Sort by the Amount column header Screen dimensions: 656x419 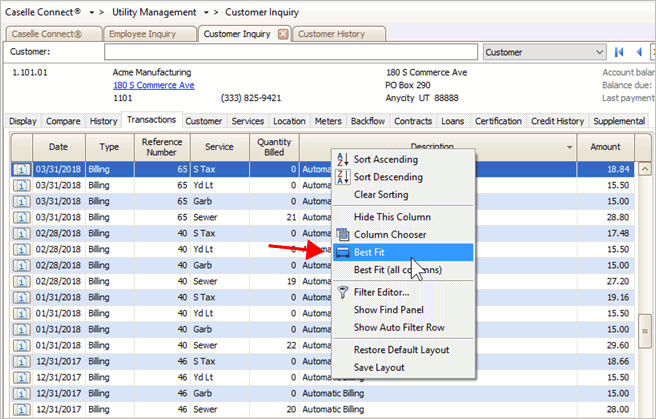pyautogui.click(x=605, y=147)
